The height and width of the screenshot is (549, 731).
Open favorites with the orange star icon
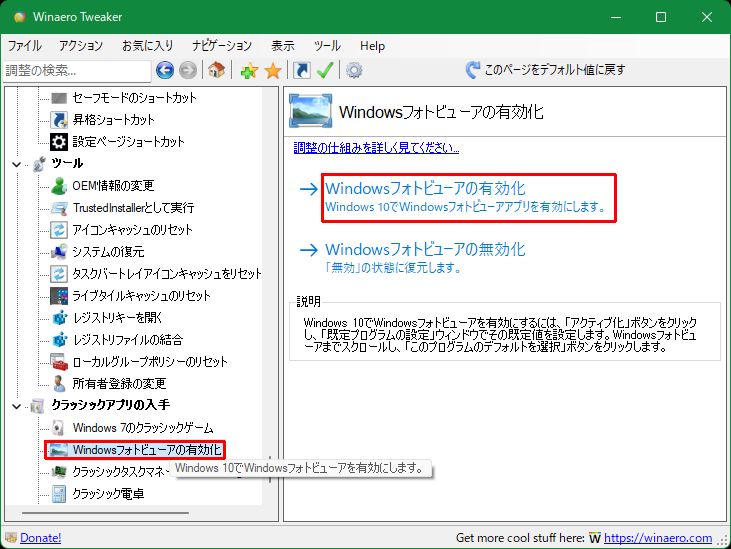(273, 71)
